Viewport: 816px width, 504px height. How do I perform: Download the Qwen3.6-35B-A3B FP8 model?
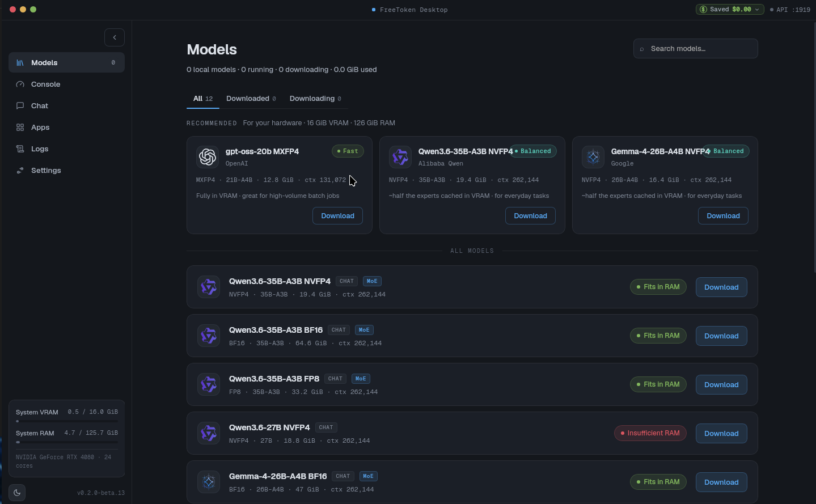pyautogui.click(x=721, y=385)
